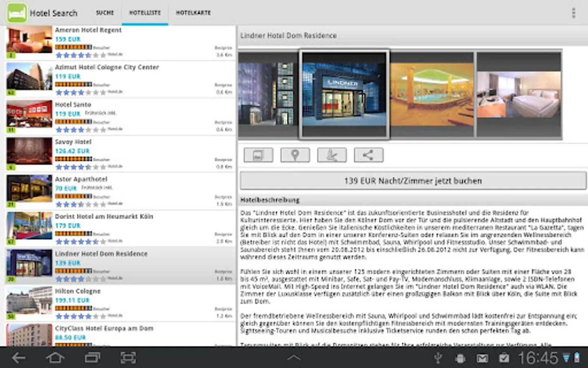Image resolution: width=588 pixels, height=368 pixels.
Task: Tap the 159 EUR price of Ameron Hotel
Action: tap(68, 39)
